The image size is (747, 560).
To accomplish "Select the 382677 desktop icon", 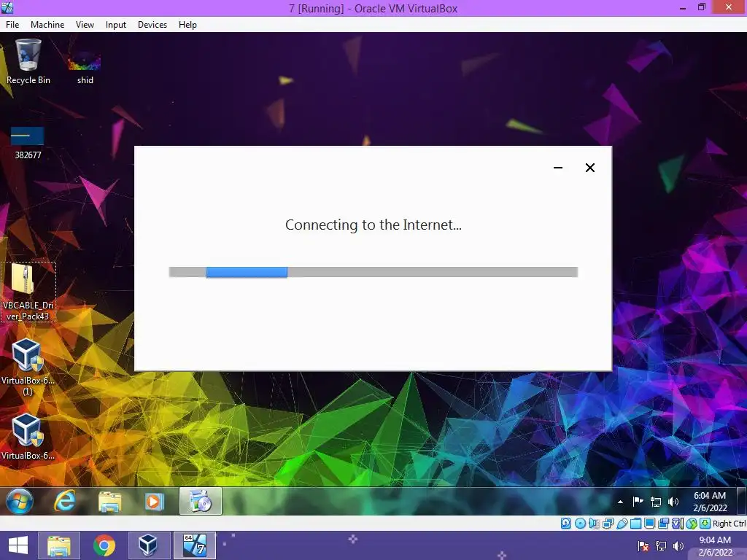I will click(x=28, y=143).
